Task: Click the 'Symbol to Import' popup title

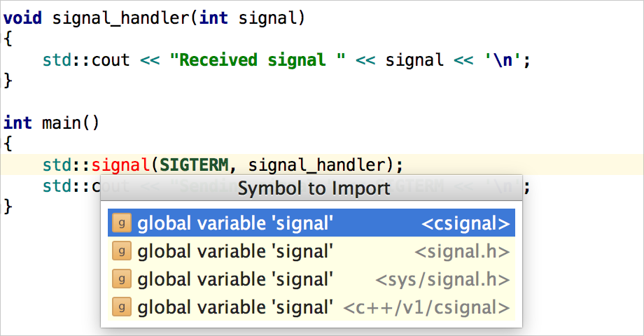Action: [x=314, y=188]
